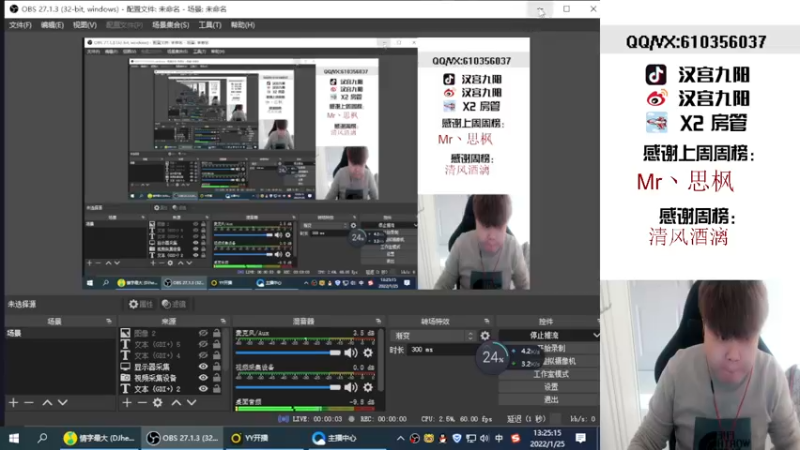800x450 pixels.
Task: Remove selected source with the minus icon
Action: tap(142, 403)
